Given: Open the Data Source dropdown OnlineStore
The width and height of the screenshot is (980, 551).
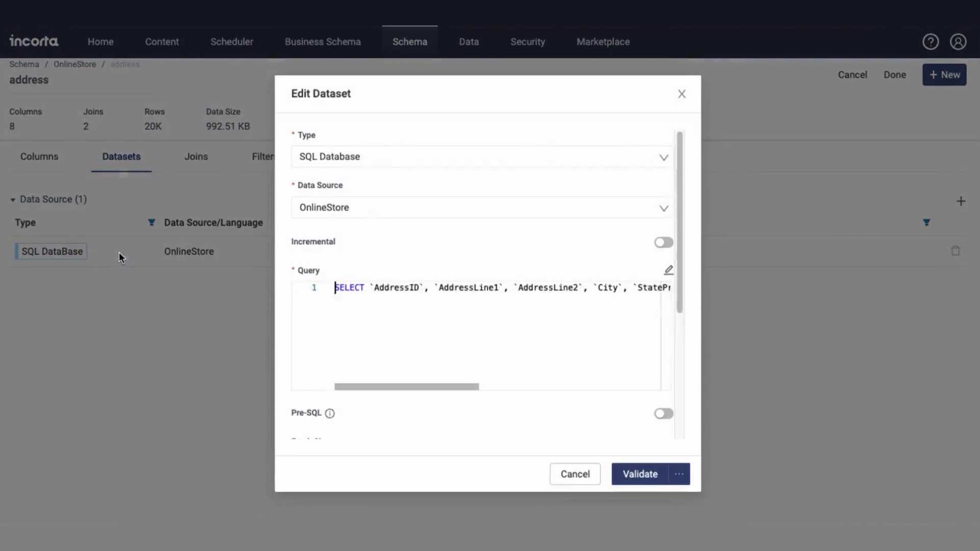Looking at the screenshot, I should (481, 208).
